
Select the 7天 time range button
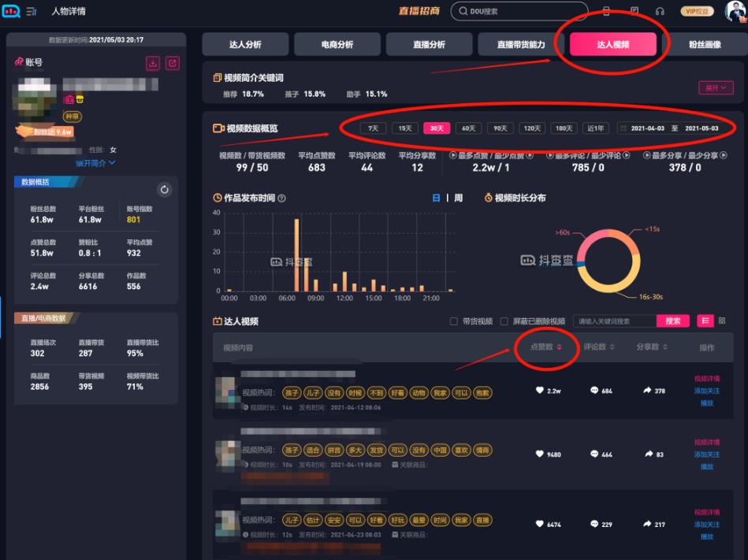coord(373,128)
